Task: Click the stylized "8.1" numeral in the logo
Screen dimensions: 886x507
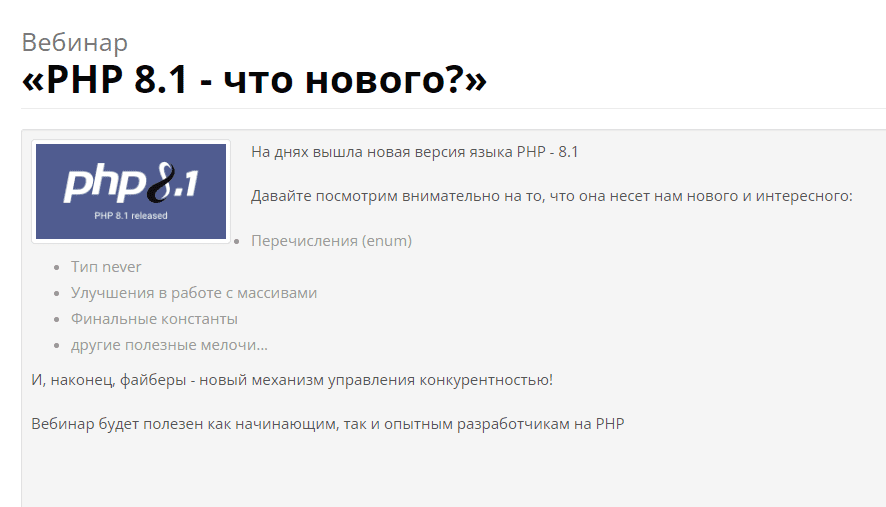Action: pos(171,183)
